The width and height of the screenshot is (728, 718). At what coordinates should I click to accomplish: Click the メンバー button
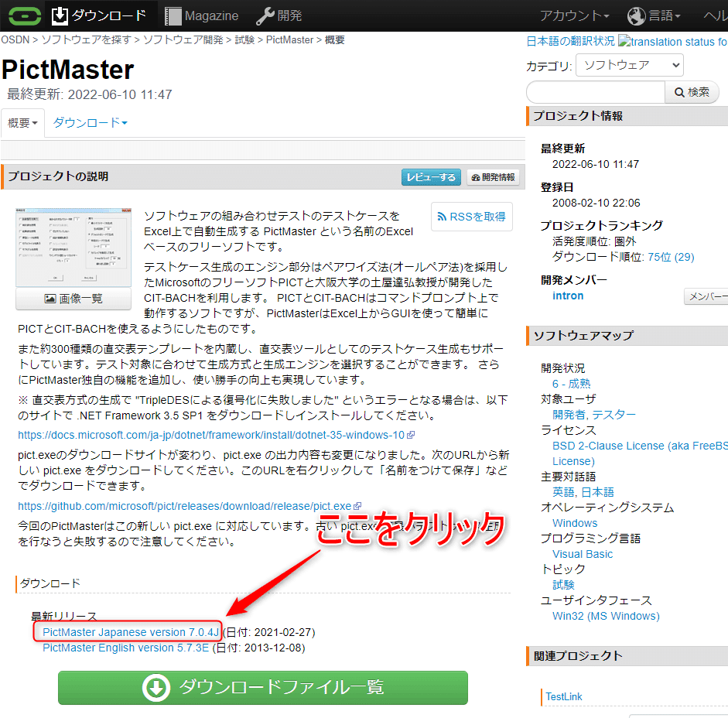(x=706, y=296)
